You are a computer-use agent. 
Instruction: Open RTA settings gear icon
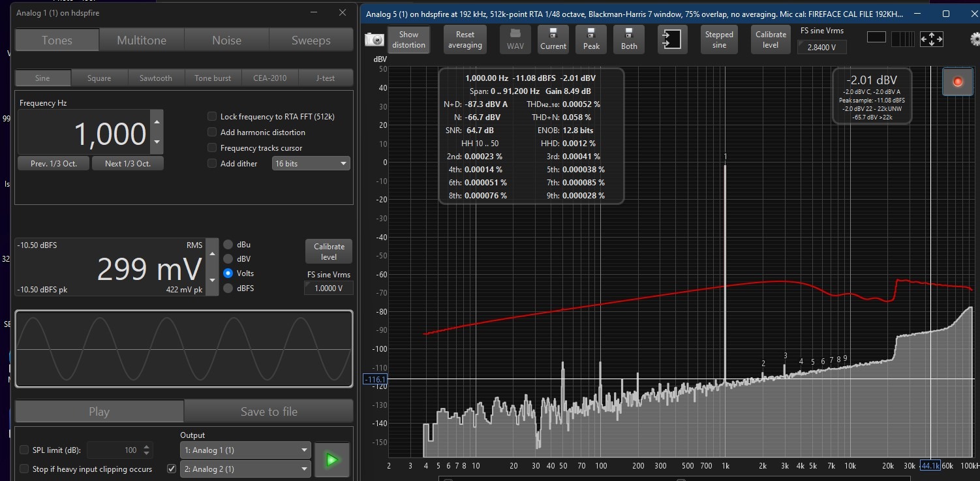[976, 39]
